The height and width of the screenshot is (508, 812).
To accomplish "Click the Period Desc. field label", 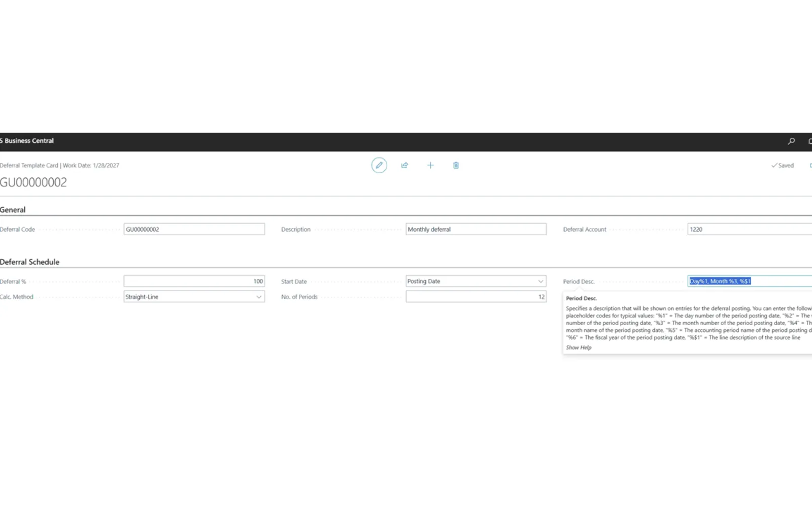I will 579,281.
